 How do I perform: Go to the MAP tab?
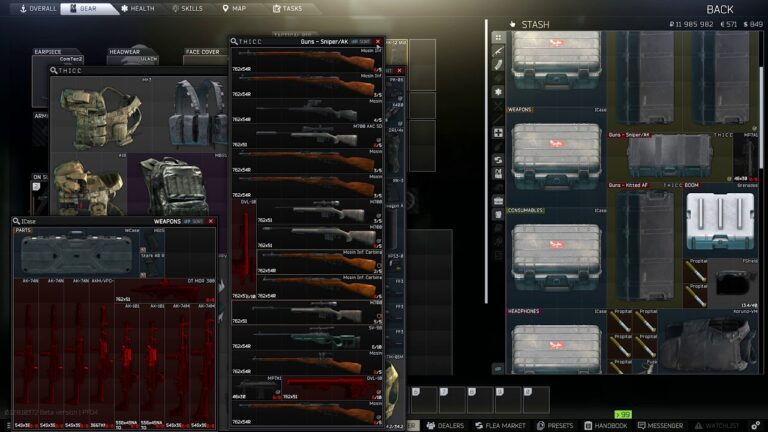pyautogui.click(x=235, y=9)
